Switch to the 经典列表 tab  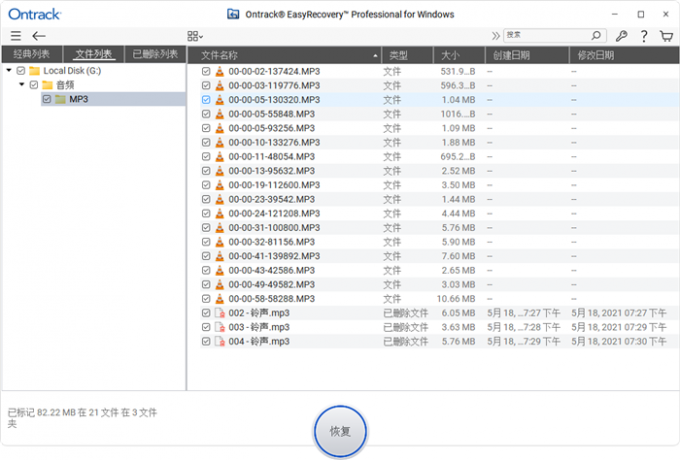[x=31, y=54]
